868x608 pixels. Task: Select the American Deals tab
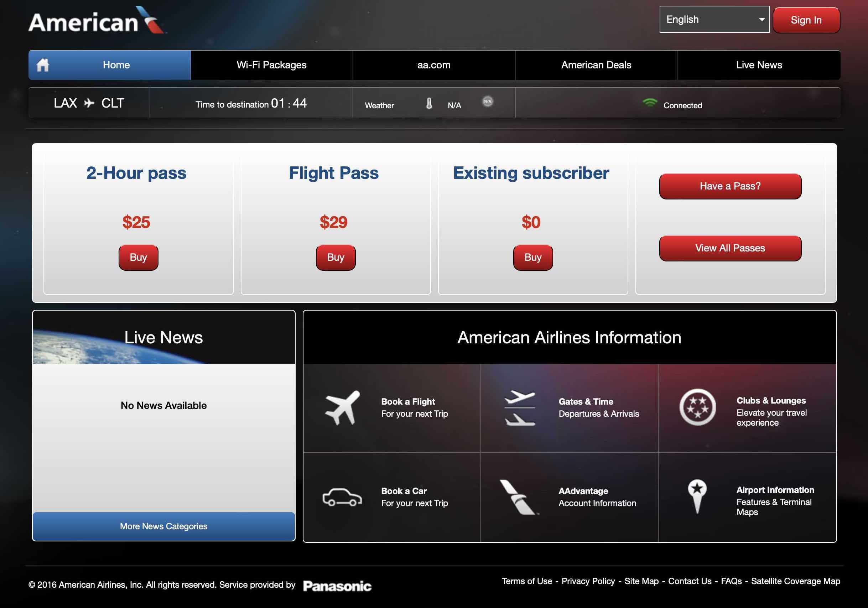[596, 64]
